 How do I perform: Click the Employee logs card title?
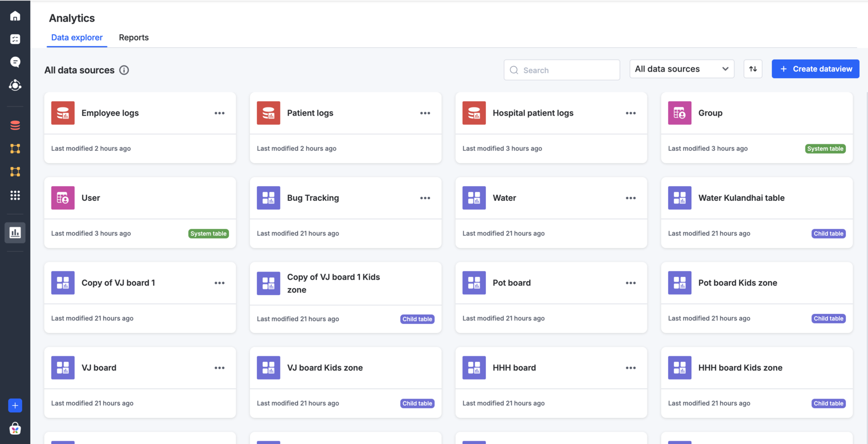tap(110, 113)
